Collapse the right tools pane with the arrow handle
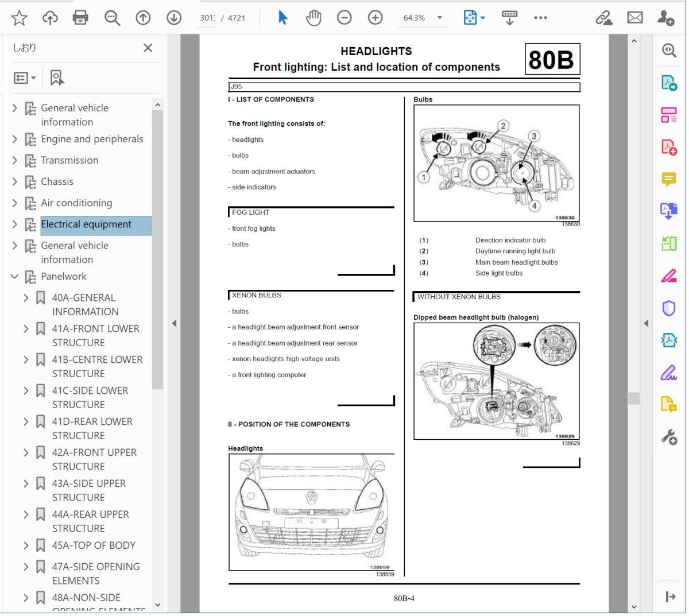The image size is (689, 616). pyautogui.click(x=646, y=324)
